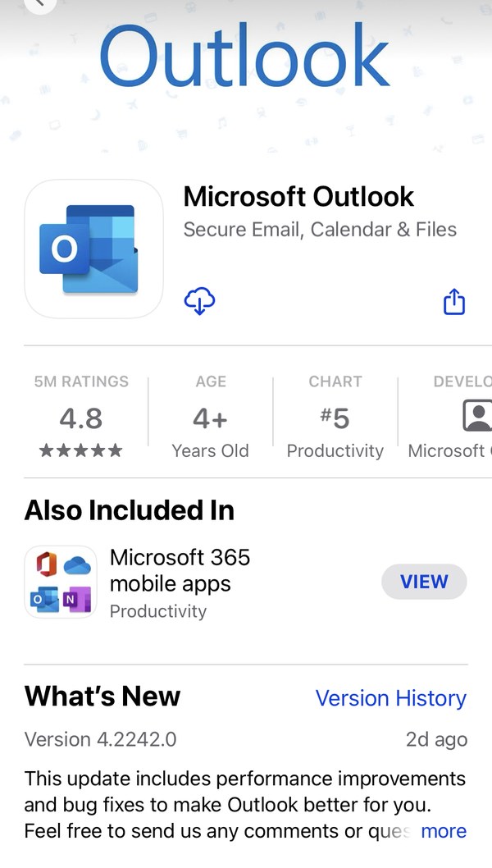Screen dimensions: 492x868
Task: Click the VIEW button
Action: 424,582
